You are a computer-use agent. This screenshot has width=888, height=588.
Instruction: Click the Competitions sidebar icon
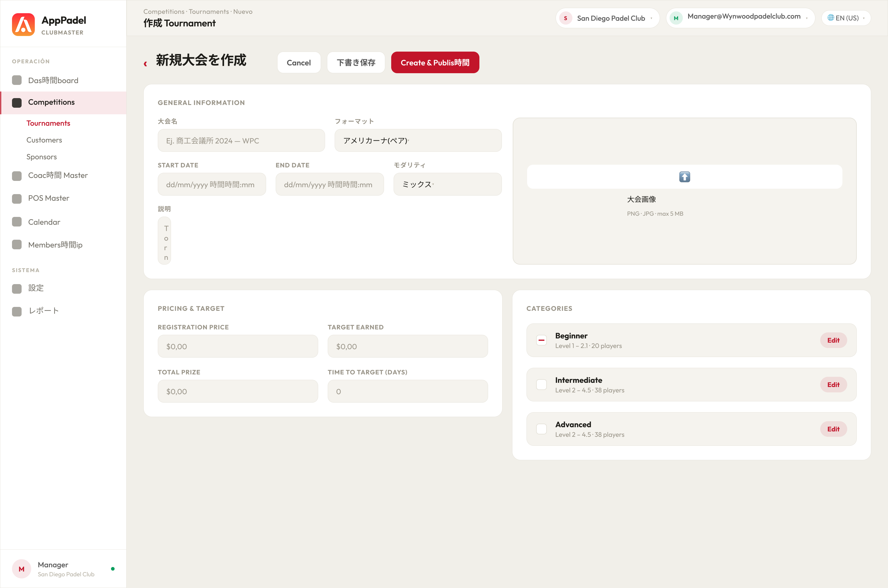tap(17, 103)
